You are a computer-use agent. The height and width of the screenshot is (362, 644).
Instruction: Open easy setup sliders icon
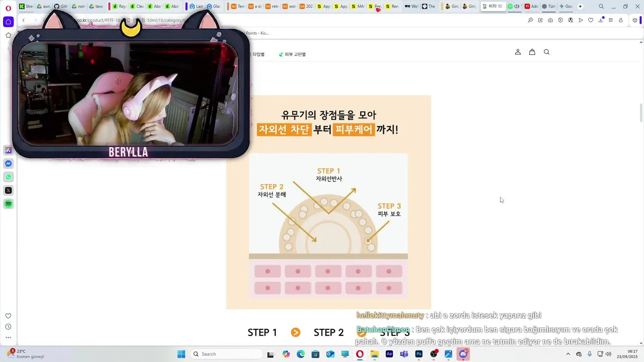click(x=611, y=20)
